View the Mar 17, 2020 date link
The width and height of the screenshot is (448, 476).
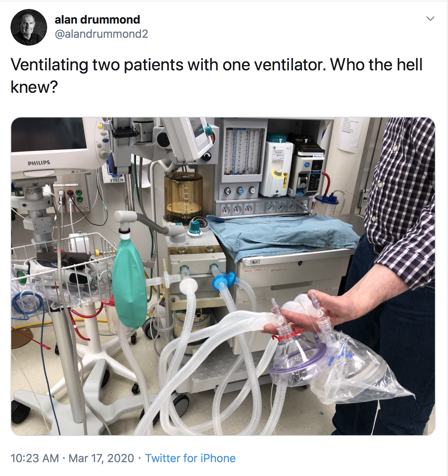click(101, 458)
